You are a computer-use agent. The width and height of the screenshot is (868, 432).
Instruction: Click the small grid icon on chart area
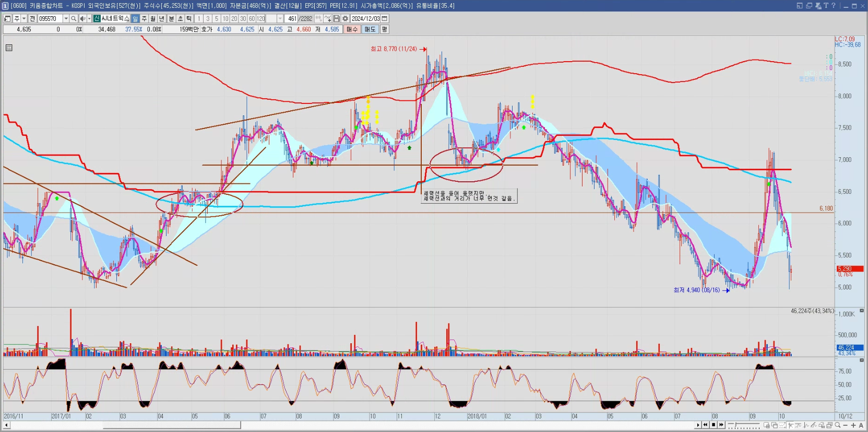pos(9,48)
